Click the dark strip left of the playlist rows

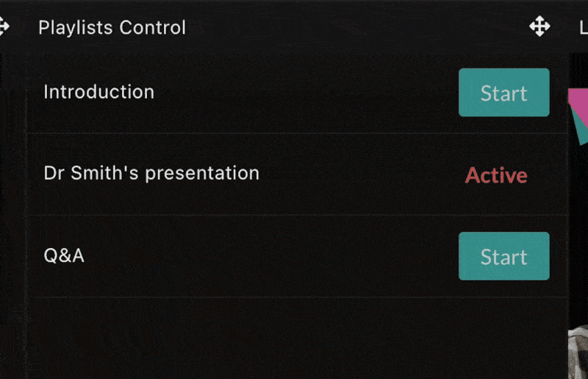[x=13, y=216]
